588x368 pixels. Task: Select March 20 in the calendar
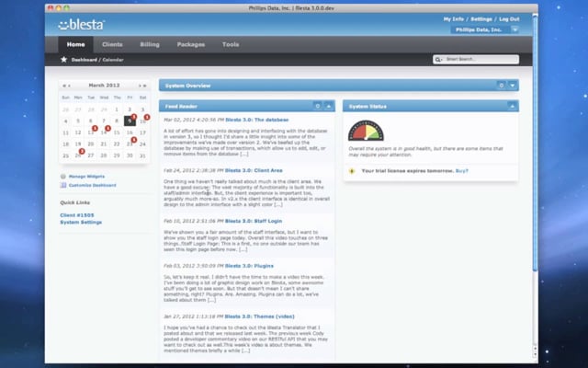click(91, 144)
